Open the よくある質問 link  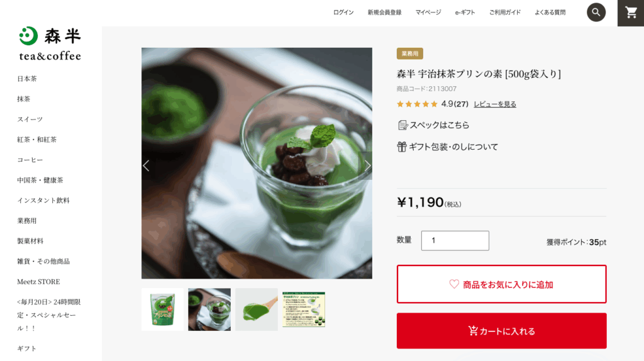550,13
